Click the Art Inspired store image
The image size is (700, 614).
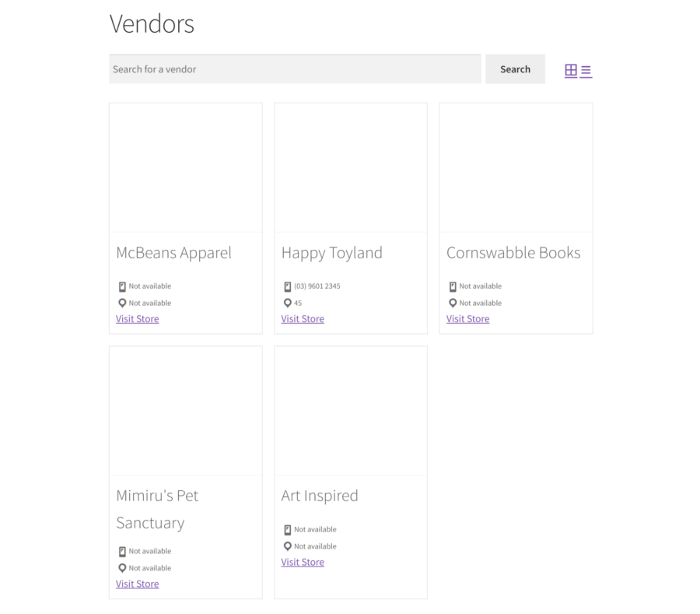coord(350,410)
